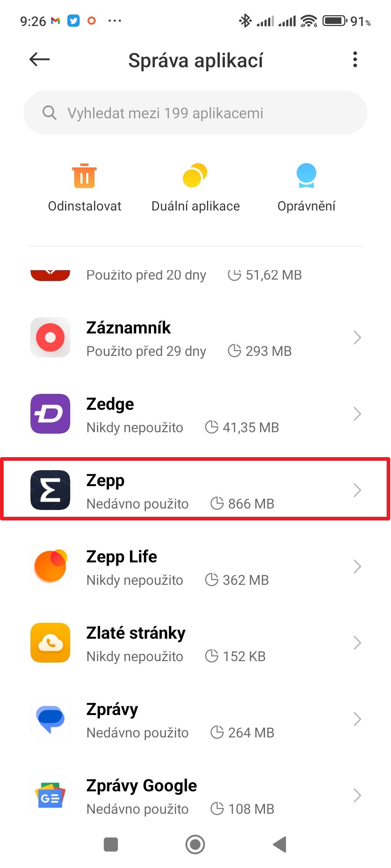The image size is (391, 868).
Task: Tap the orange Zepp Life icon
Action: [50, 566]
